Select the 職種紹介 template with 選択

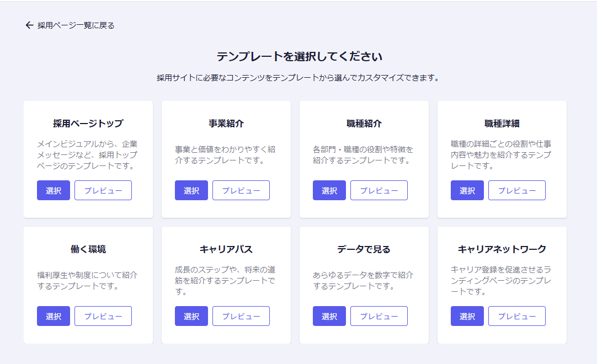pos(329,190)
